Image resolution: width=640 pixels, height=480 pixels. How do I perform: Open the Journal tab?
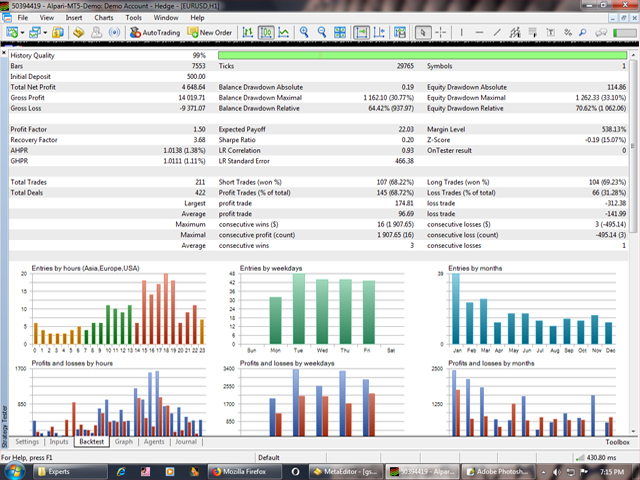point(186,442)
